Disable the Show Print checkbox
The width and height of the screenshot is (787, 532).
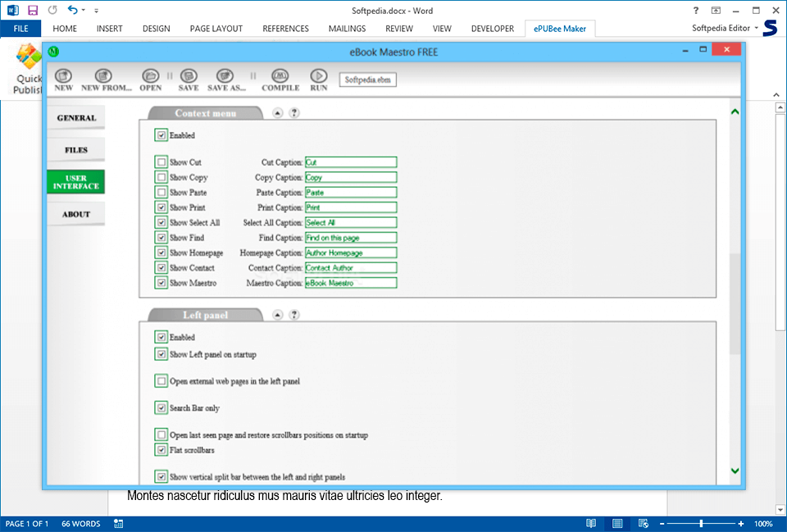click(x=161, y=207)
